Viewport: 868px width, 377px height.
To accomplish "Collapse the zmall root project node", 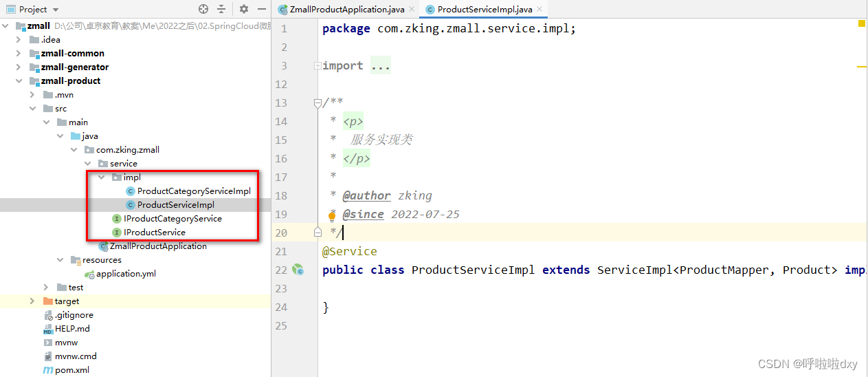I will tap(6, 26).
